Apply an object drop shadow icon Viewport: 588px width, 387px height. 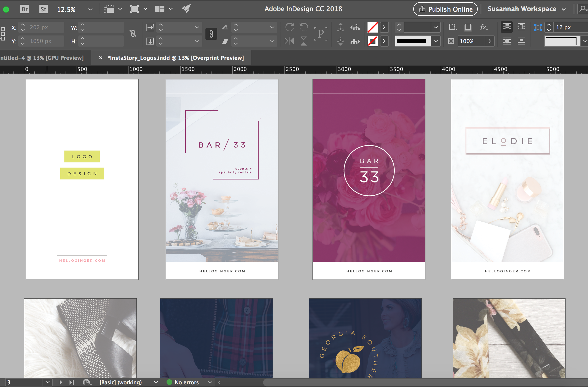point(468,27)
